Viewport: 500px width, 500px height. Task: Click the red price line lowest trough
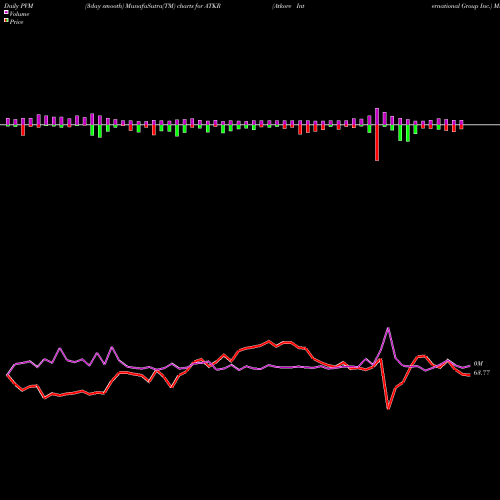coord(388,408)
